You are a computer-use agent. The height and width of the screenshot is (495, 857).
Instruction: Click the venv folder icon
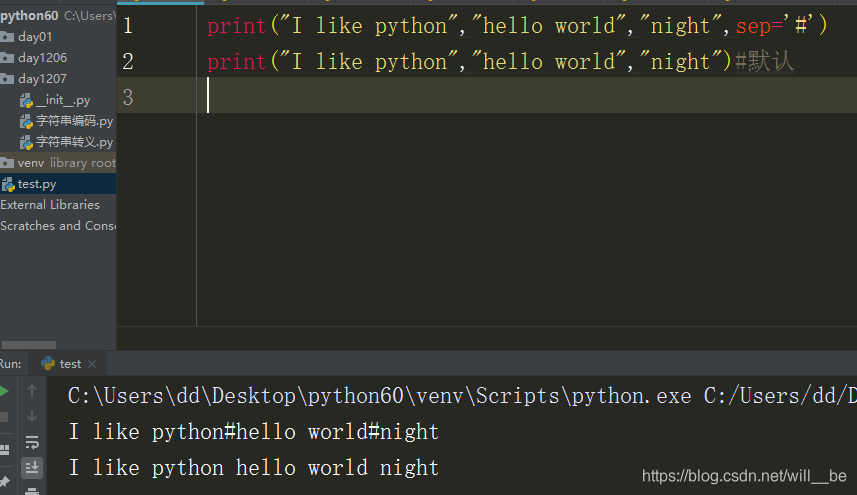click(x=7, y=163)
